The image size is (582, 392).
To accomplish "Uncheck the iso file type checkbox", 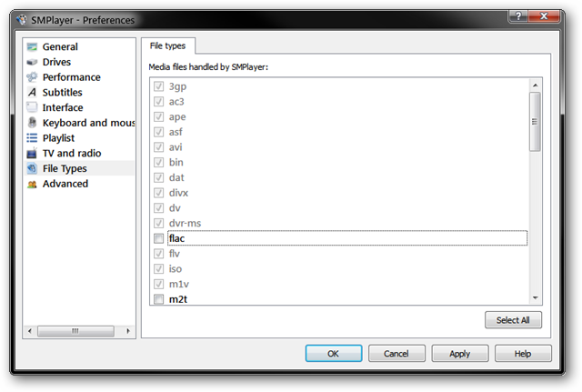I will point(158,269).
